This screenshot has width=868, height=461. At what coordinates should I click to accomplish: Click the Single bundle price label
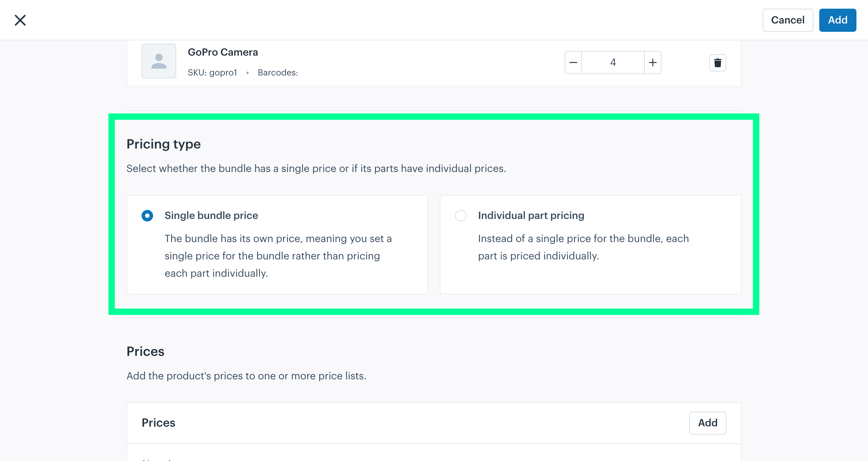(211, 216)
